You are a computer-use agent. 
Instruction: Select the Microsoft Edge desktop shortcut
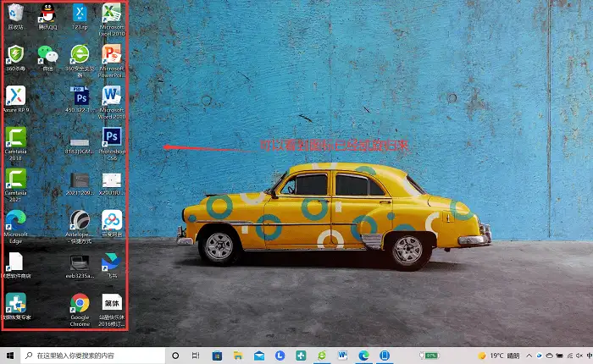(x=15, y=227)
